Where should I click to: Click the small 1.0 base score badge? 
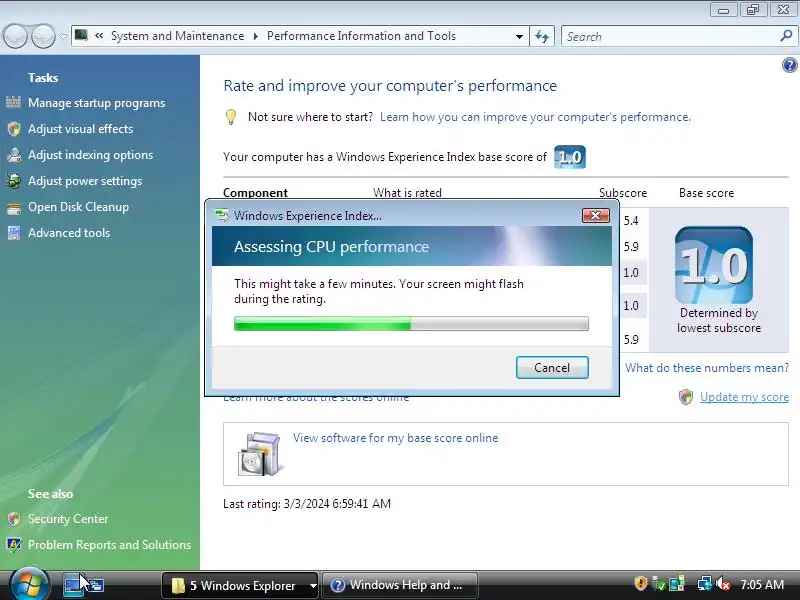(x=570, y=157)
